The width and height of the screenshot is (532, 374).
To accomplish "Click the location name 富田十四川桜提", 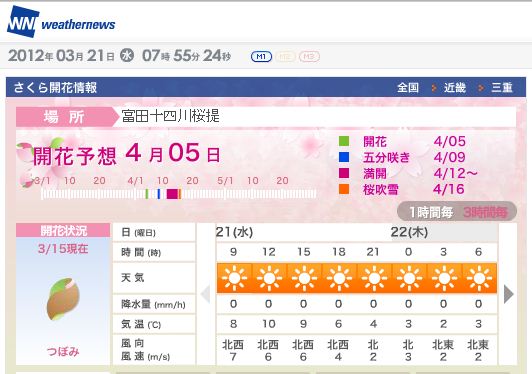I will tap(171, 116).
